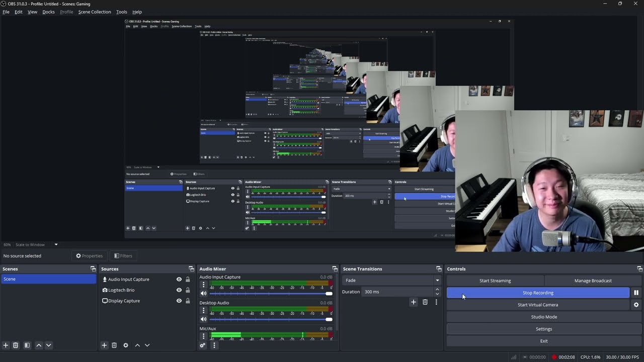Undock the Scene Transitions panel
Viewport: 644px width, 362px height.
click(439, 269)
